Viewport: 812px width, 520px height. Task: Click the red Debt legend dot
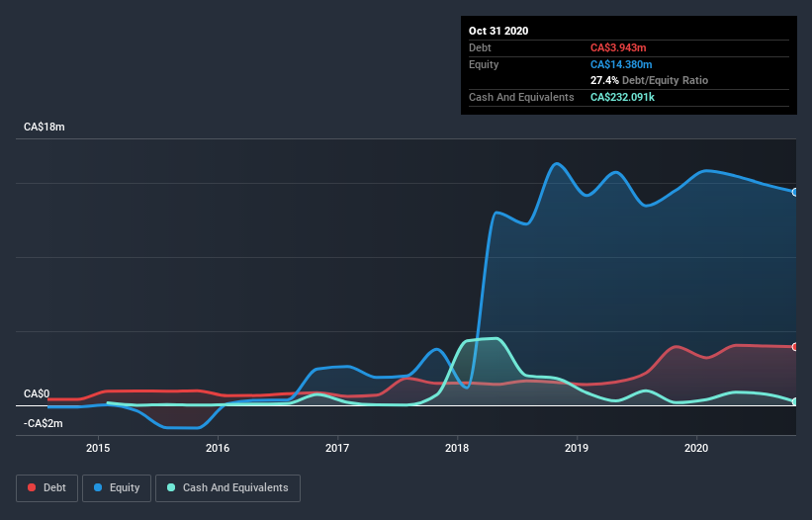pos(32,487)
